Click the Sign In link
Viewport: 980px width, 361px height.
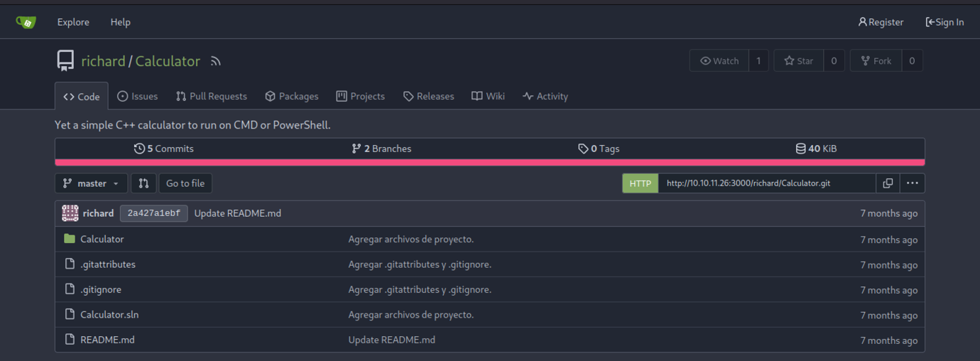(x=944, y=22)
